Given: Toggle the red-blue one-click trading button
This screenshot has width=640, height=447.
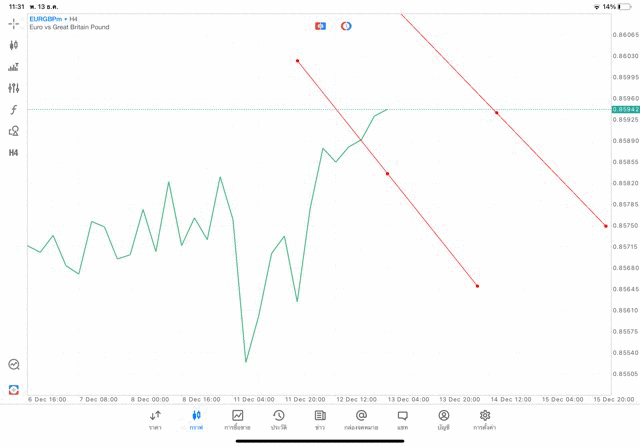Looking at the screenshot, I should (x=320, y=26).
